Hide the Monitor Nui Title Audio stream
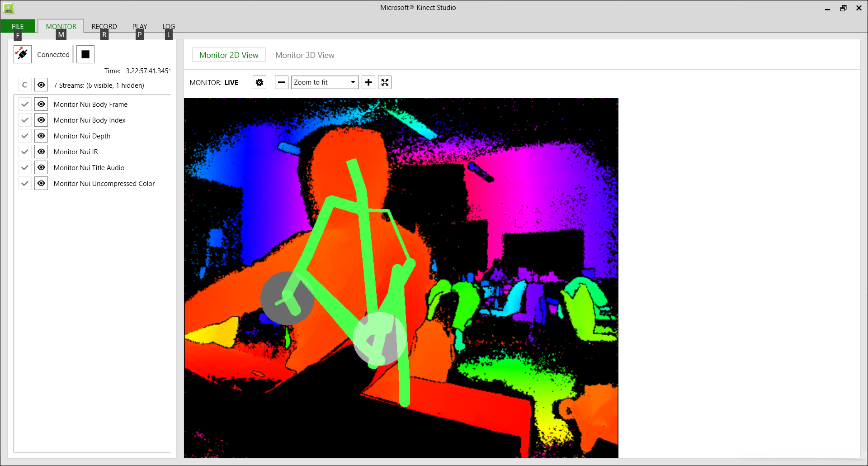This screenshot has height=466, width=868. pyautogui.click(x=41, y=167)
